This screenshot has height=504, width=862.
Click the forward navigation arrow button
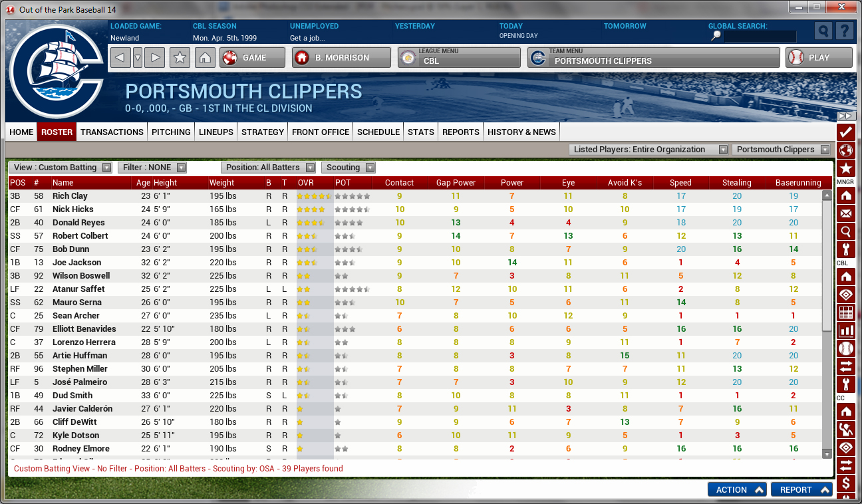tap(154, 58)
